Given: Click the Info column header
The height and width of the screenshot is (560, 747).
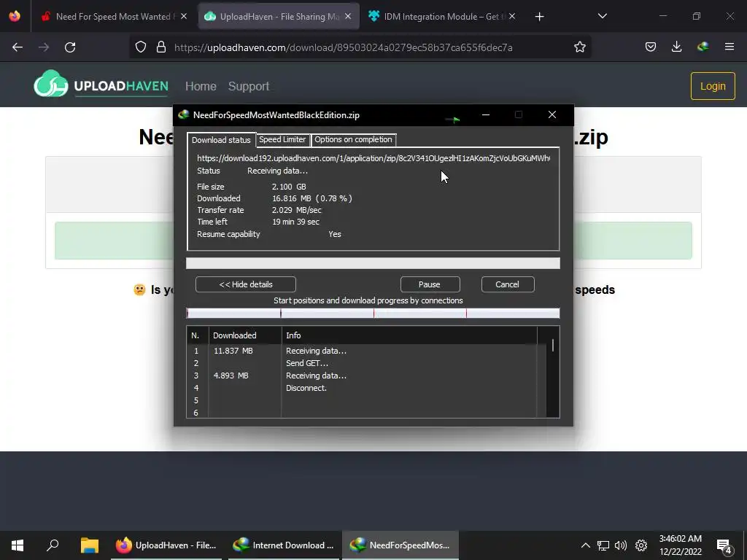Looking at the screenshot, I should pos(409,335).
